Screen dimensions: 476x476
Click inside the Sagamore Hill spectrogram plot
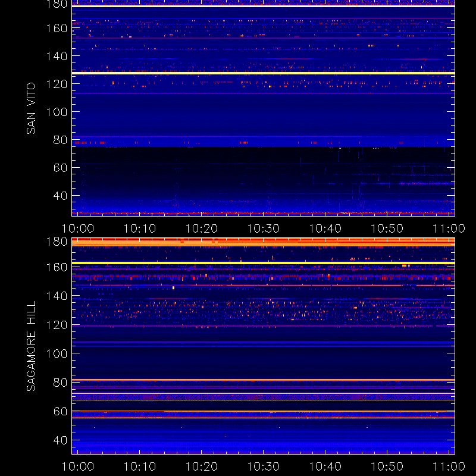pos(263,346)
